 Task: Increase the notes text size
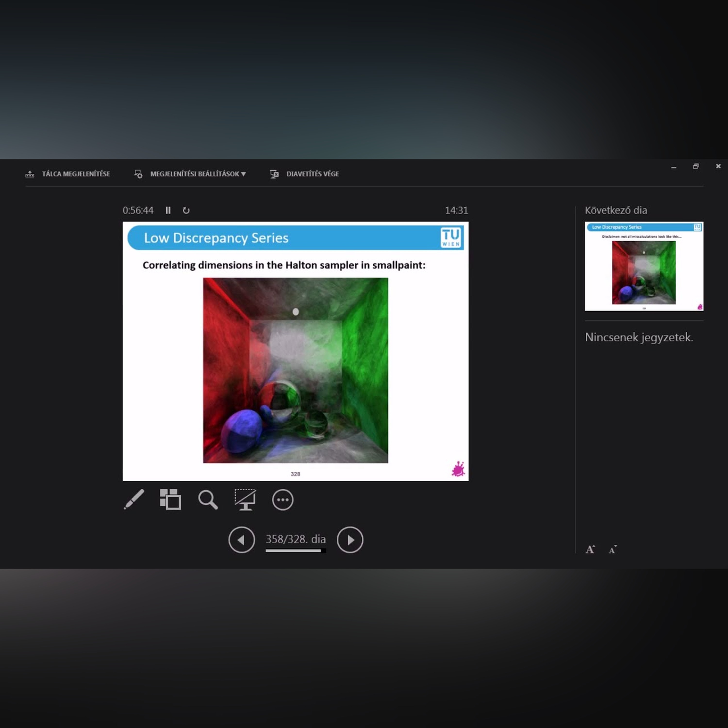tap(590, 549)
